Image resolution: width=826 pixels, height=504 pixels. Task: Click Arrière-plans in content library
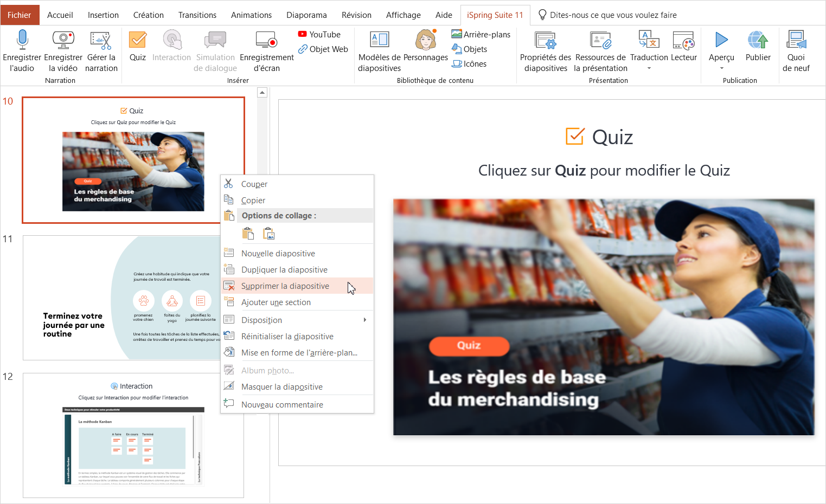click(481, 35)
